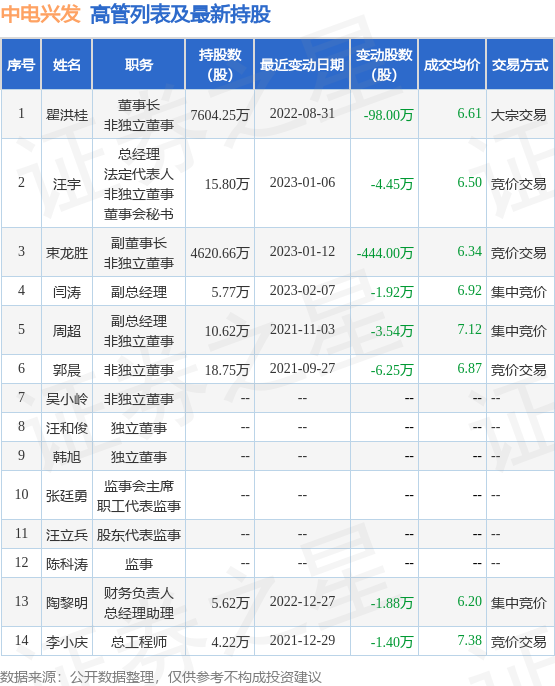Click the change value -3.54万
The image size is (555, 686).
(x=392, y=330)
